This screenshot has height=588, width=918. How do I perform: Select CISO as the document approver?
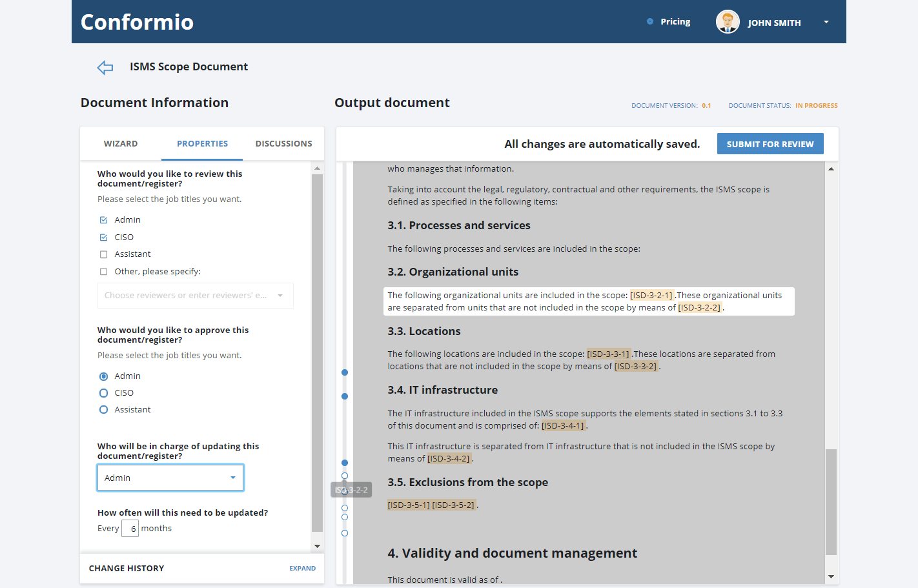point(103,393)
